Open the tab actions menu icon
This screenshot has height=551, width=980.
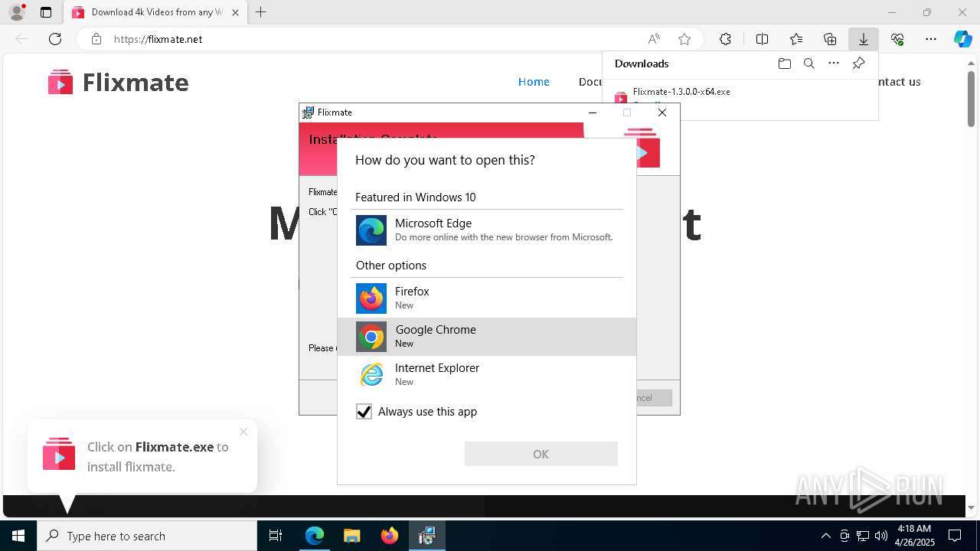46,12
